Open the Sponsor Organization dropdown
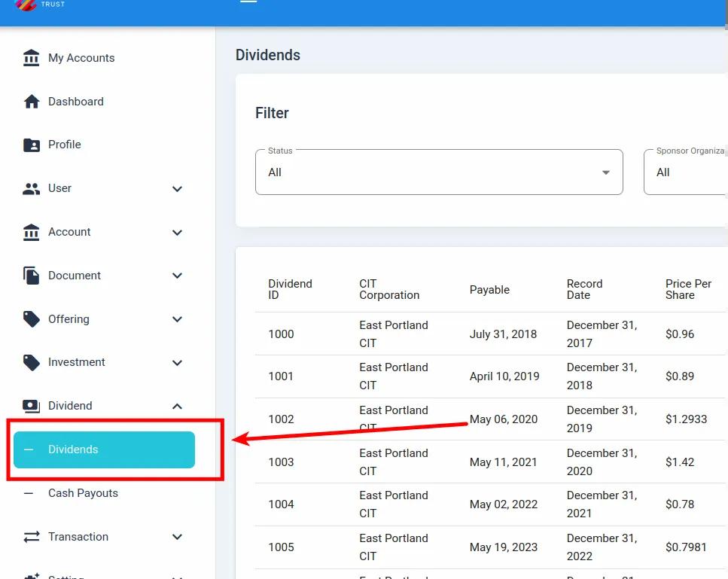This screenshot has height=579, width=728. (685, 172)
